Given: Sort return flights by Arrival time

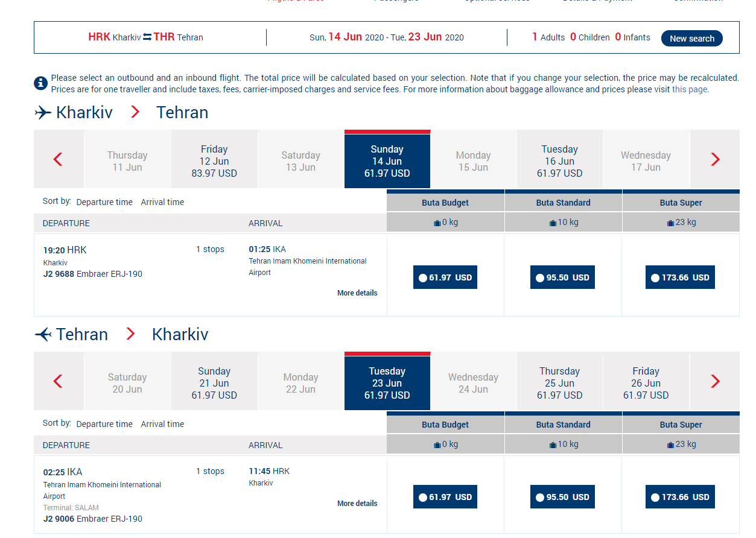Looking at the screenshot, I should tap(162, 424).
